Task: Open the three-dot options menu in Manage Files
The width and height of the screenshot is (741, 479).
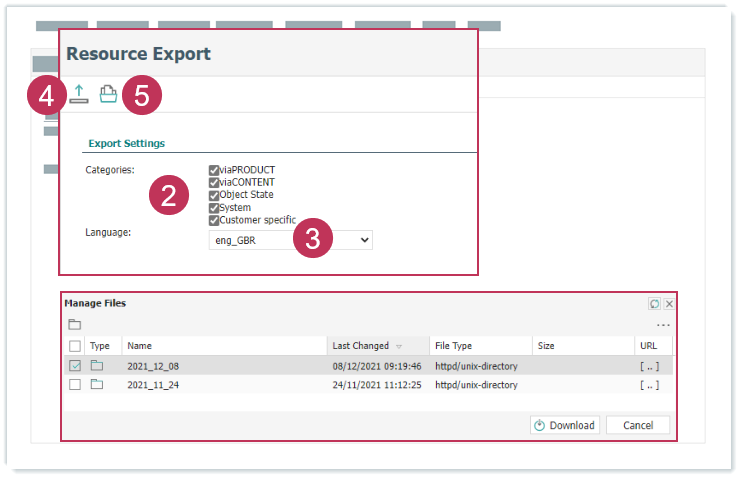Action: point(663,326)
